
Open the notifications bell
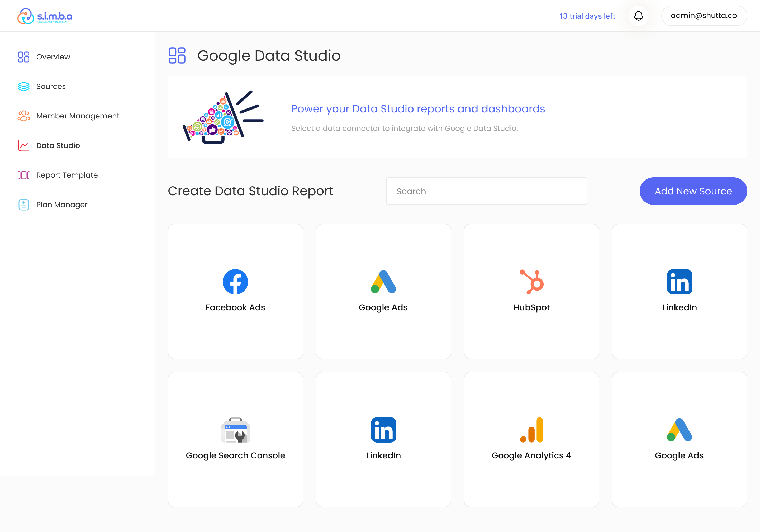pyautogui.click(x=638, y=16)
